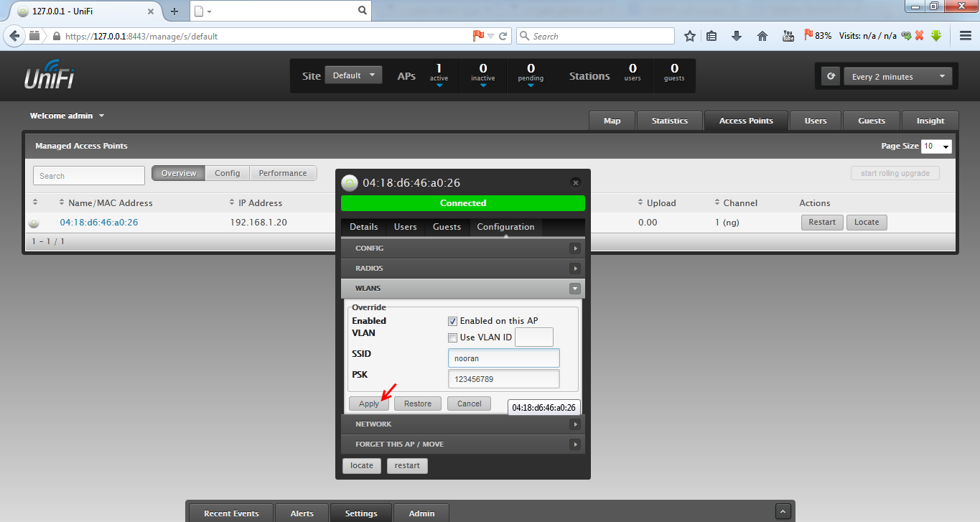Click the padlock icon in address bar
This screenshot has height=522, width=980.
(x=56, y=36)
